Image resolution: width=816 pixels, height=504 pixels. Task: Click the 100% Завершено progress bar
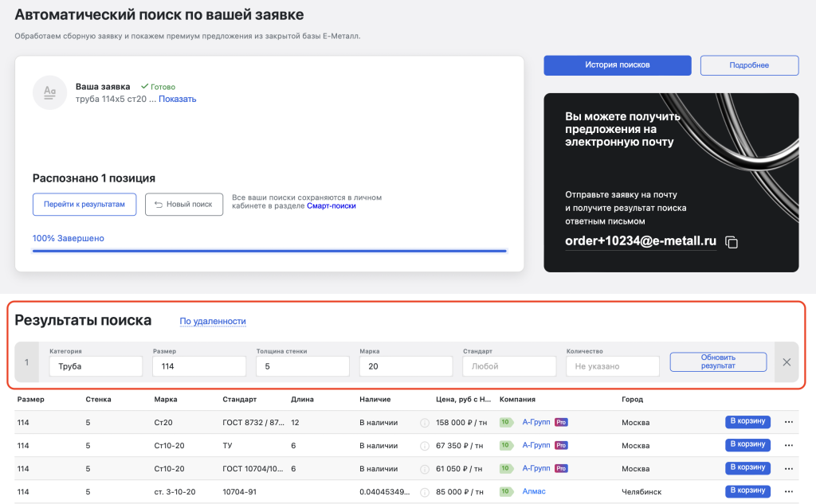click(x=269, y=250)
